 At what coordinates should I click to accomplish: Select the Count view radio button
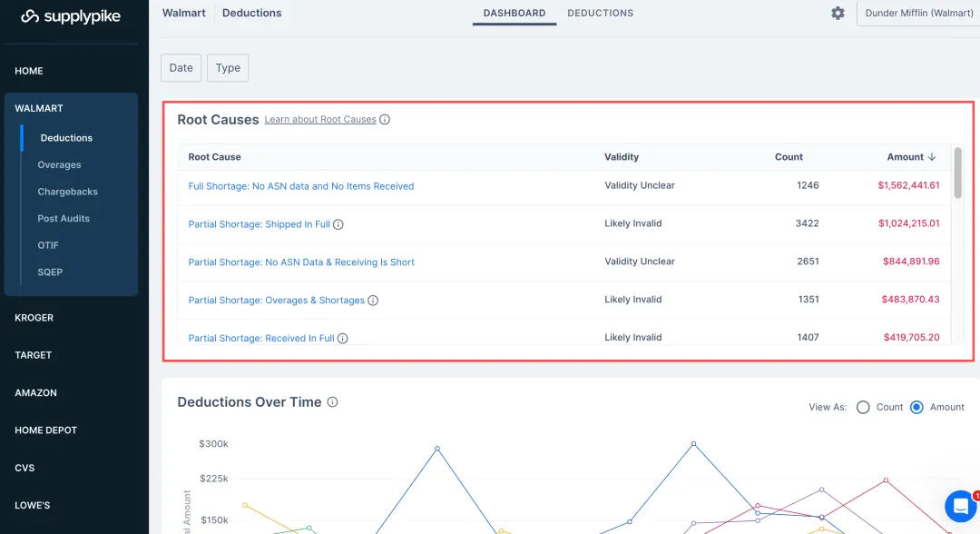[863, 407]
